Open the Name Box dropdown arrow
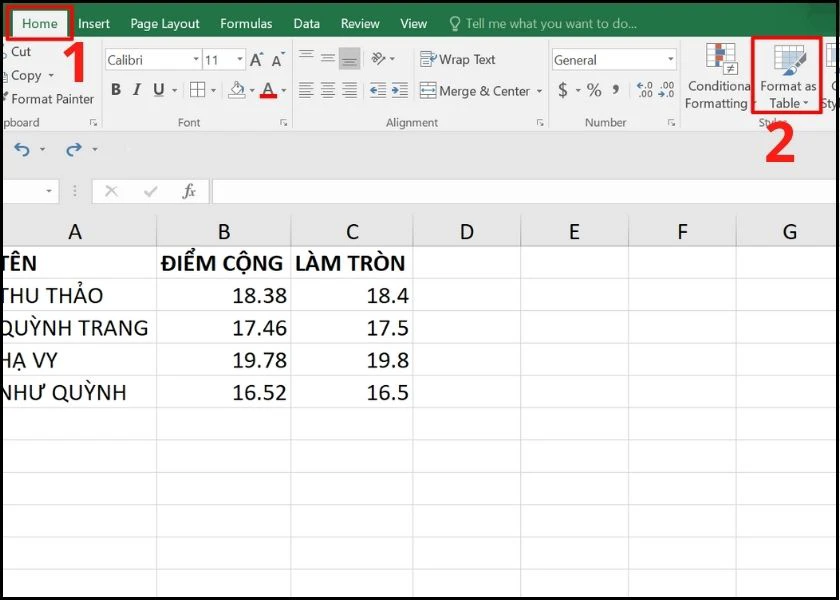This screenshot has height=600, width=840. (49, 191)
